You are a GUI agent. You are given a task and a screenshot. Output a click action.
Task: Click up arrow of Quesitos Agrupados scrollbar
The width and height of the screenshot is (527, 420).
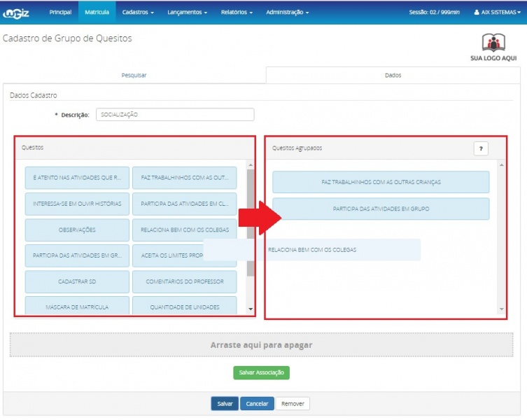click(x=500, y=165)
